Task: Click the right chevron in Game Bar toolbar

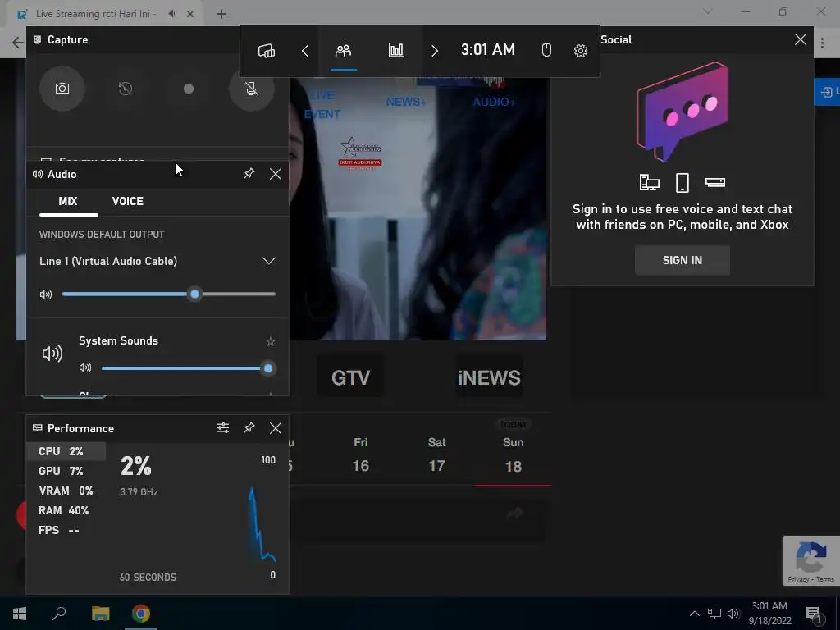Action: 435,51
